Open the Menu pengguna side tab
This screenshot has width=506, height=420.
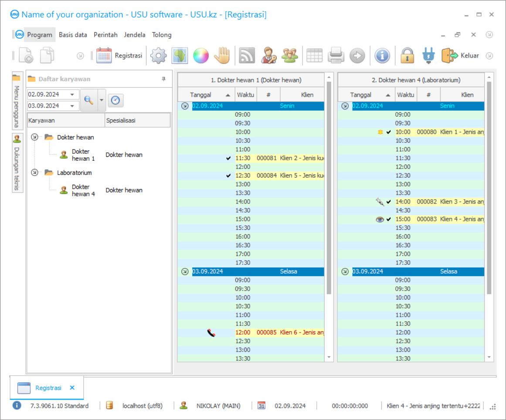coord(17,105)
